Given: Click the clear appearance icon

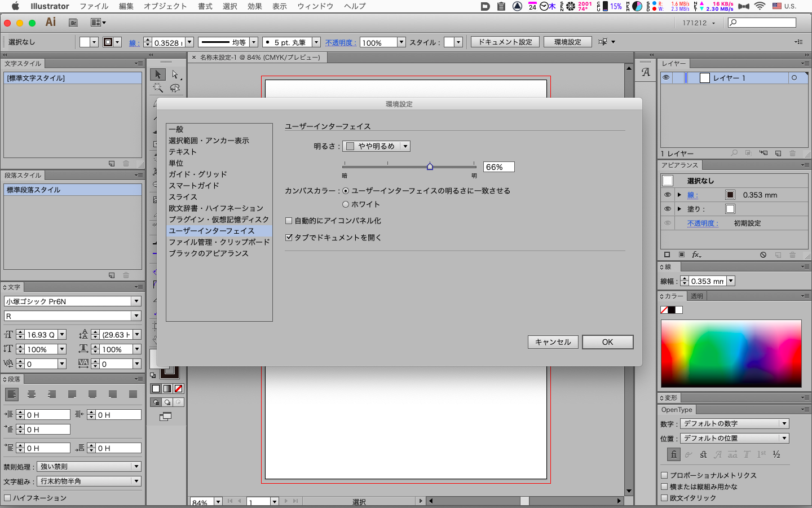Looking at the screenshot, I should tap(763, 255).
